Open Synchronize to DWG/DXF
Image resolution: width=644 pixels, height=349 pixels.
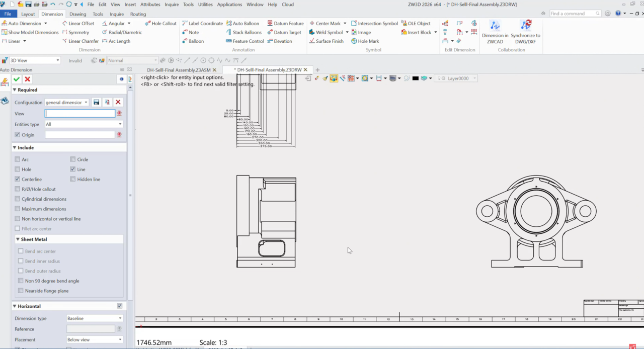pos(525,32)
